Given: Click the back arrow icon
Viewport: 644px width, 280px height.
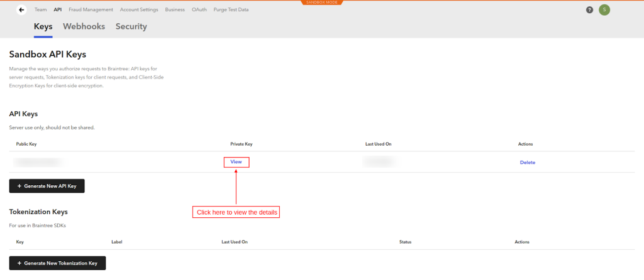Looking at the screenshot, I should pos(21,10).
